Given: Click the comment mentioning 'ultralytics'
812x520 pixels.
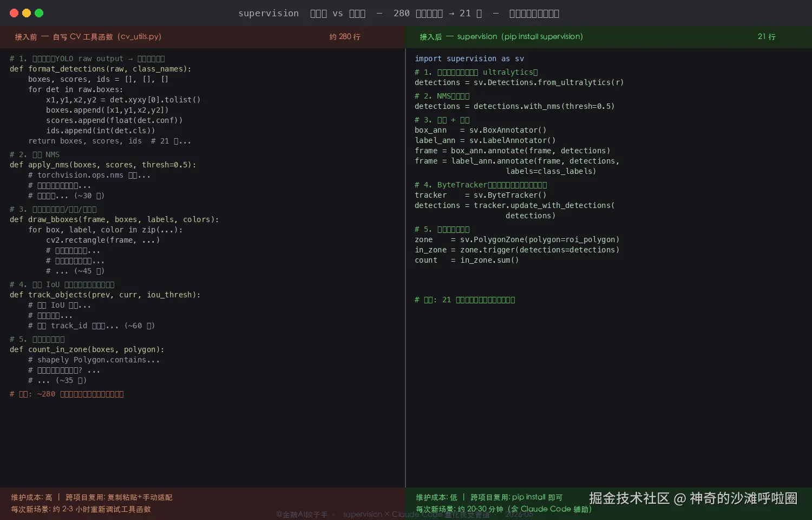Looking at the screenshot, I should (476, 72).
